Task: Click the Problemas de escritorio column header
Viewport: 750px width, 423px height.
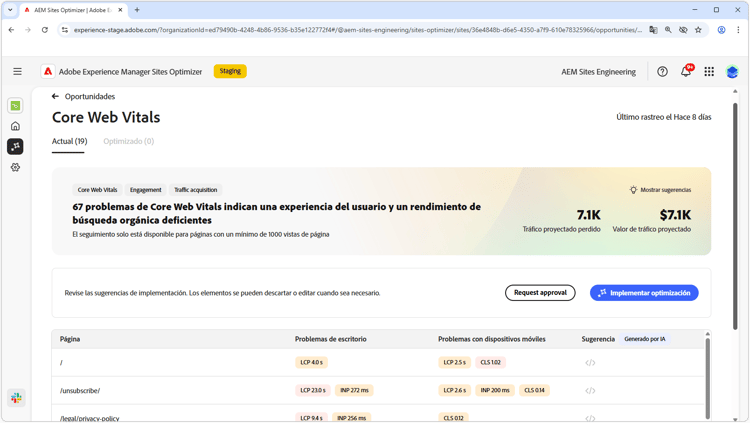Action: coord(331,339)
